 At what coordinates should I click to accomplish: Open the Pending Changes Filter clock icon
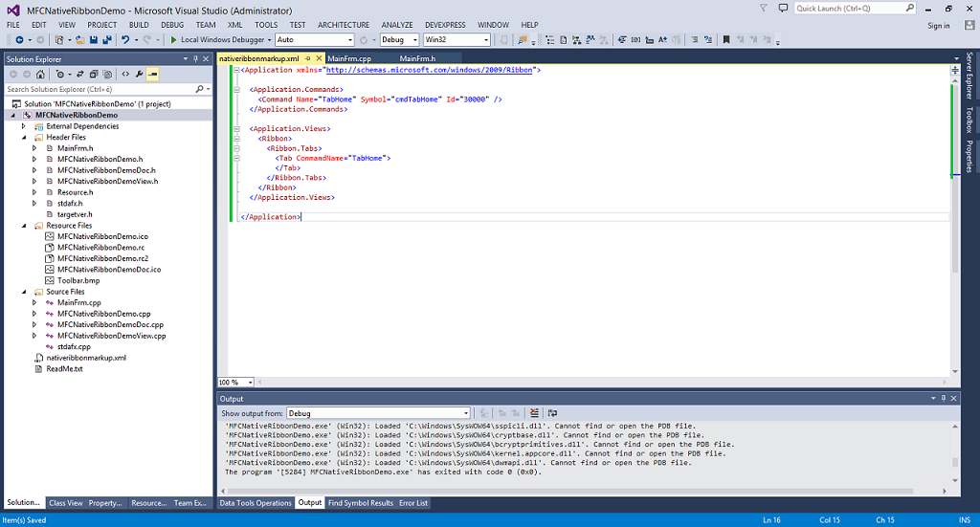tap(60, 75)
